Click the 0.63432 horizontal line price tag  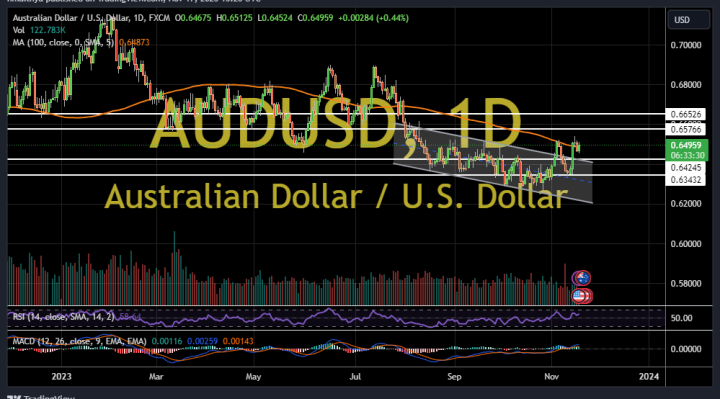point(685,180)
